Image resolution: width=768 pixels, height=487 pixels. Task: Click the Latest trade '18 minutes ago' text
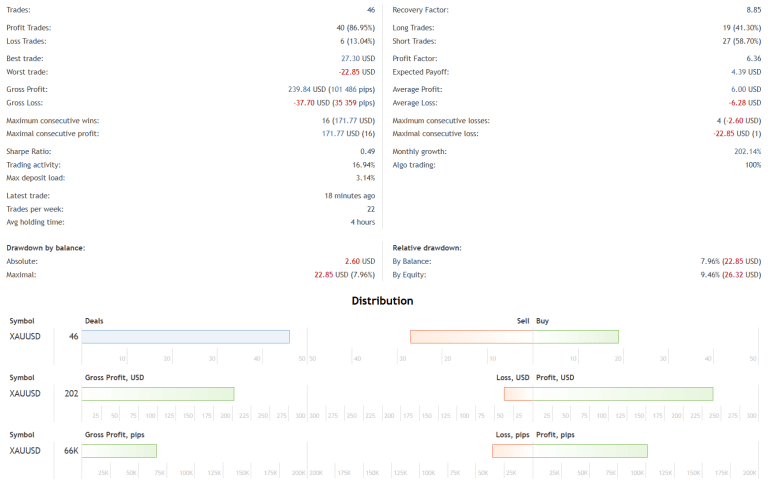point(349,196)
